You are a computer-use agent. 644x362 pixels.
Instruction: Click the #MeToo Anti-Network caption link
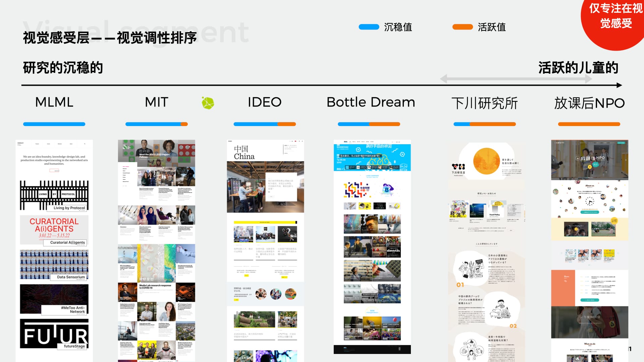point(73,309)
